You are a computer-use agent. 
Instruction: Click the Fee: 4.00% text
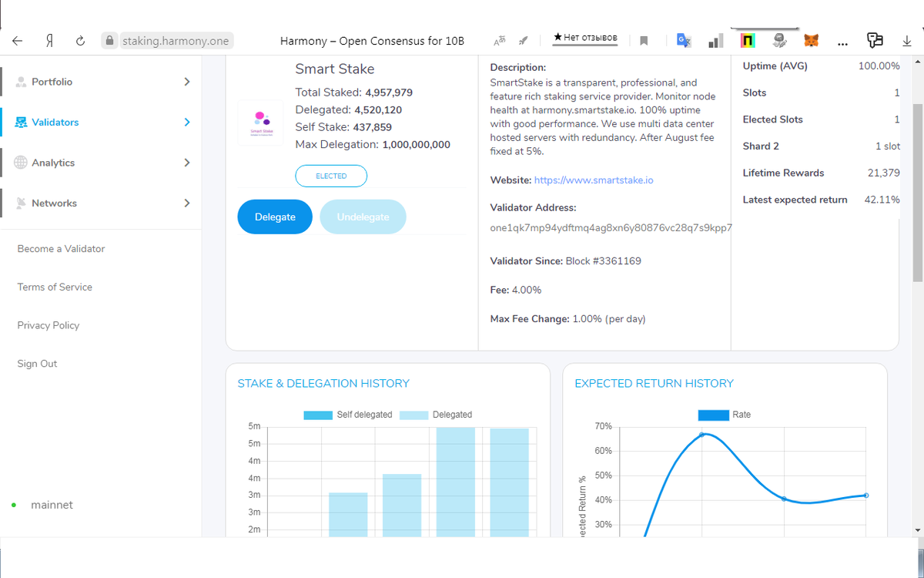(x=516, y=291)
